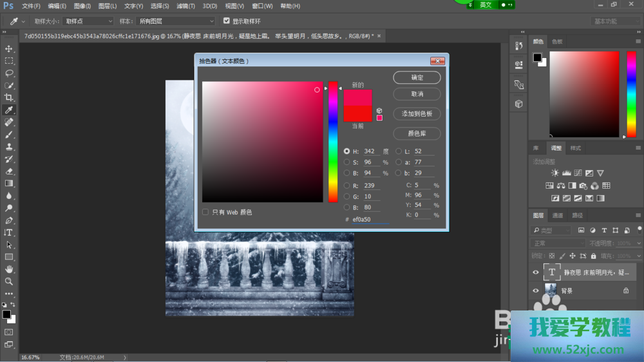Enable the 只有 Web 颜色 checkbox
The height and width of the screenshot is (362, 644).
click(x=205, y=212)
